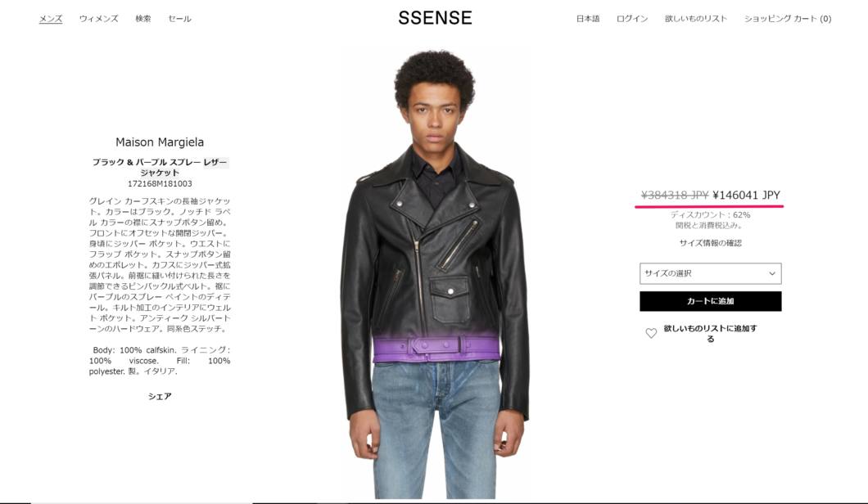This screenshot has height=504, width=868.
Task: Click the カートに追加 add to cart button
Action: pyautogui.click(x=710, y=301)
